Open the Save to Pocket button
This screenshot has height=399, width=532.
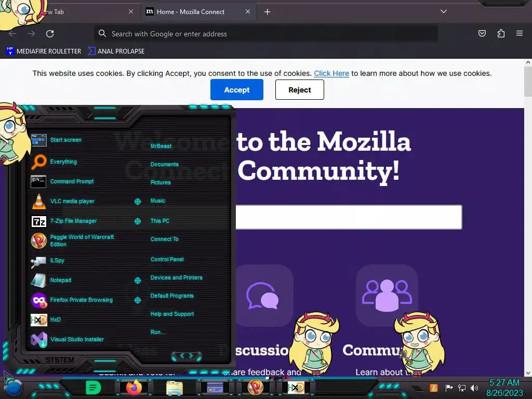point(482,33)
